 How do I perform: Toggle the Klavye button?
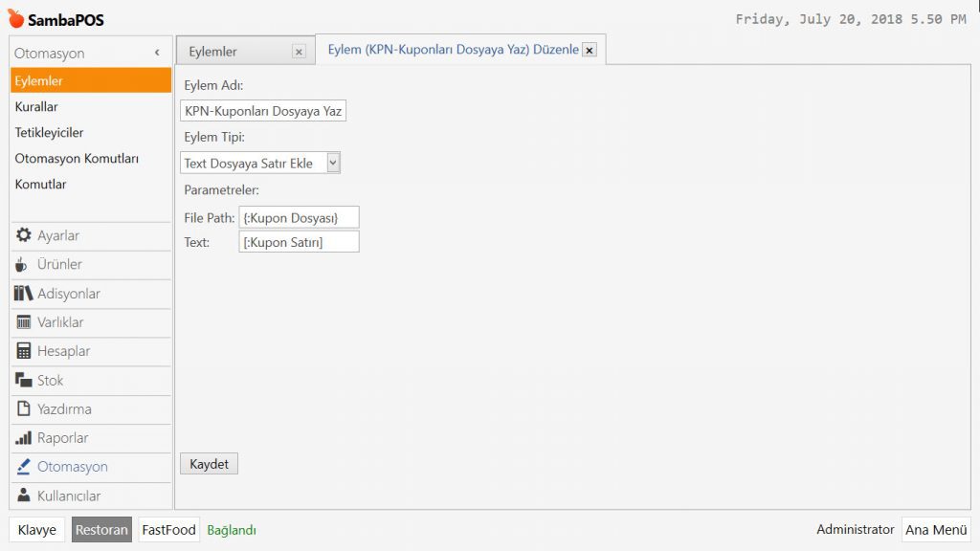(x=37, y=530)
